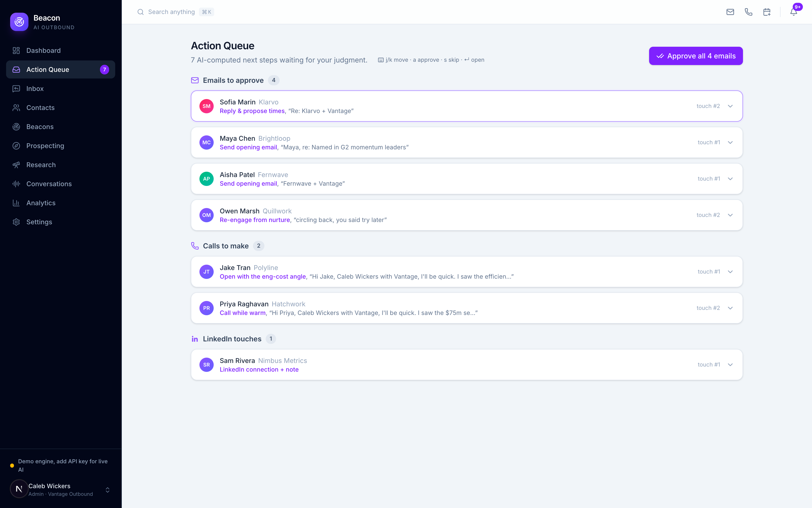
Task: Click the ⌘K shortcut badge
Action: pos(206,12)
